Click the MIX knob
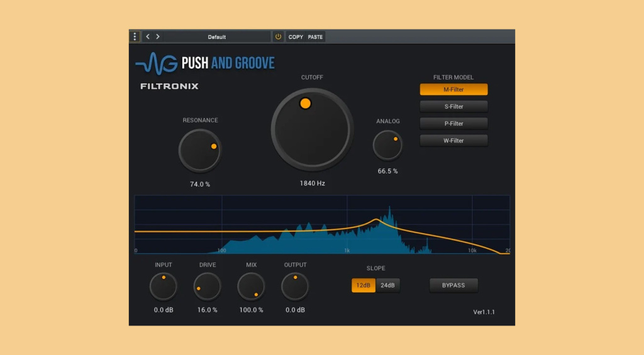 tap(251, 287)
